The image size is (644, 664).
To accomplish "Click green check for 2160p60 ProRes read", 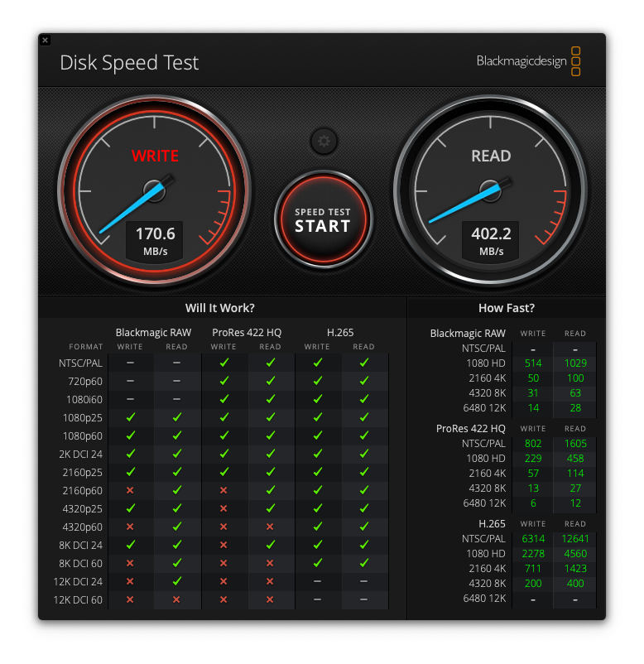I will click(271, 489).
